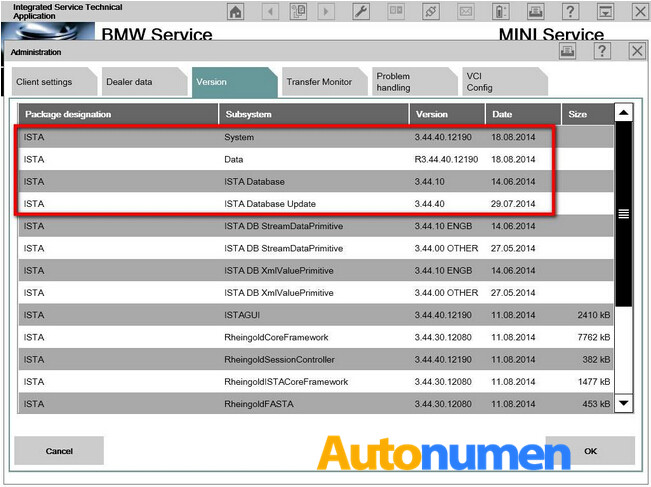Select the ISTA System row
651x487 pixels.
pos(316,137)
